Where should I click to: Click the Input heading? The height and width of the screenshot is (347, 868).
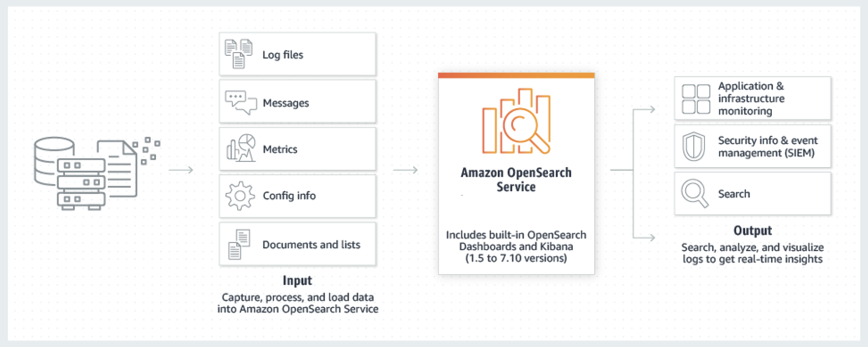point(297,280)
